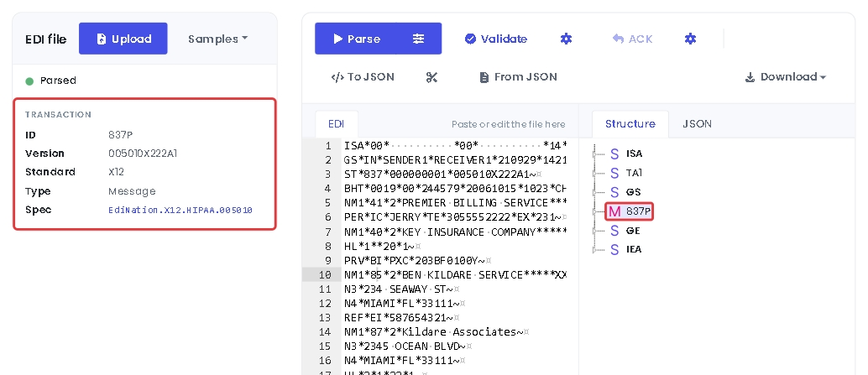The width and height of the screenshot is (868, 375).
Task: Open the Samples dropdown
Action: (x=217, y=39)
